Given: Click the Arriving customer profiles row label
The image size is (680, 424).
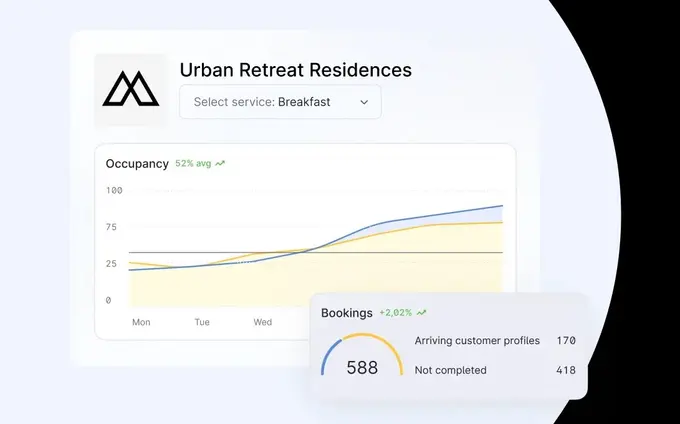Looking at the screenshot, I should [x=477, y=341].
